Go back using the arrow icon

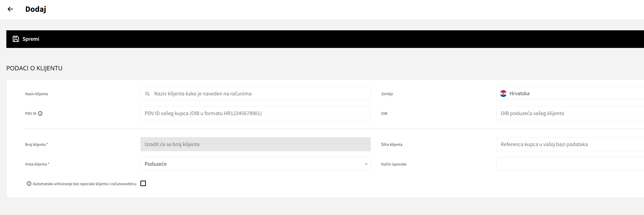[x=10, y=9]
